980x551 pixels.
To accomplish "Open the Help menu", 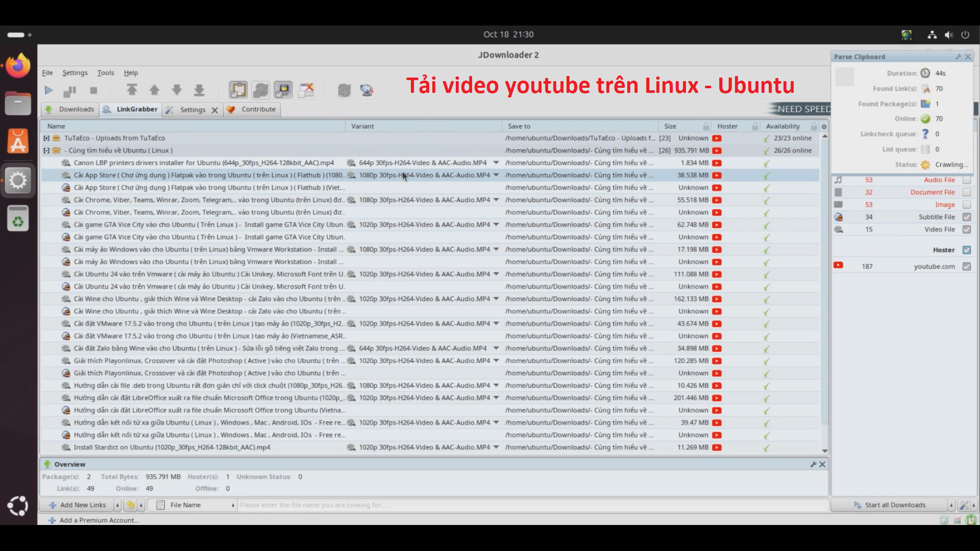I will coord(131,72).
